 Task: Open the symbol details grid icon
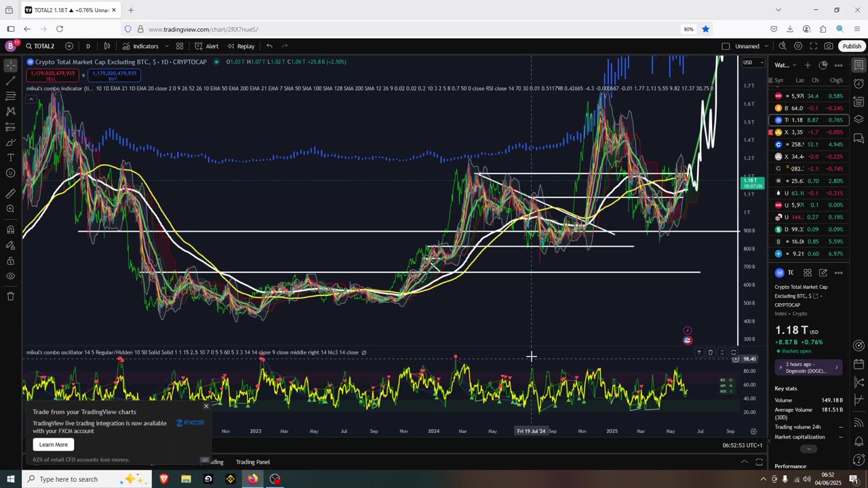click(x=808, y=272)
